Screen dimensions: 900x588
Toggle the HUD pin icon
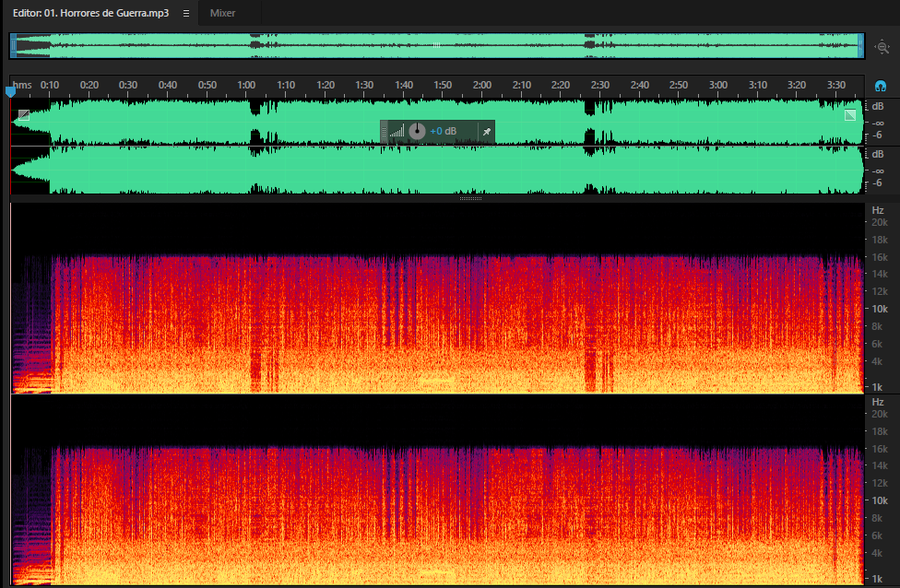(x=486, y=132)
